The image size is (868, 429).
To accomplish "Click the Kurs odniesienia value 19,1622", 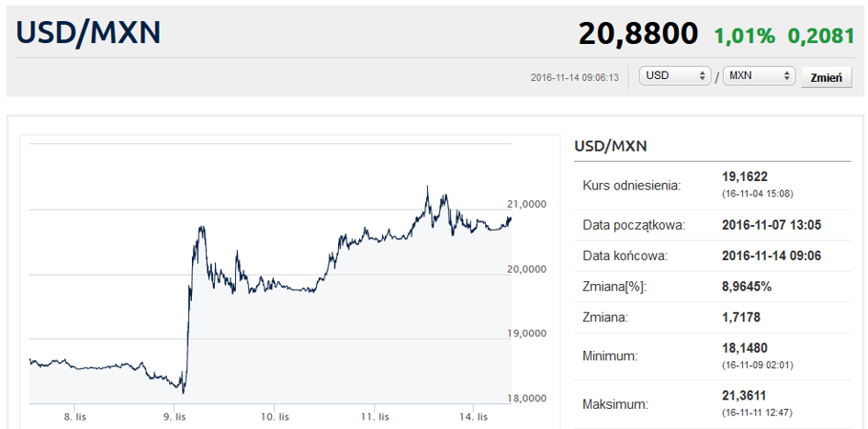I will coord(745,177).
